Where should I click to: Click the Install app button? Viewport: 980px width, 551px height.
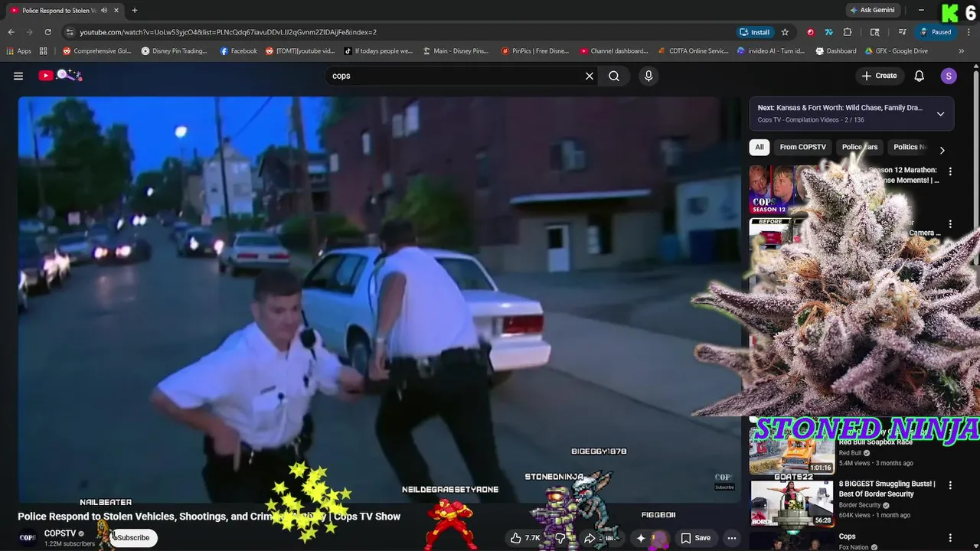[x=754, y=32]
